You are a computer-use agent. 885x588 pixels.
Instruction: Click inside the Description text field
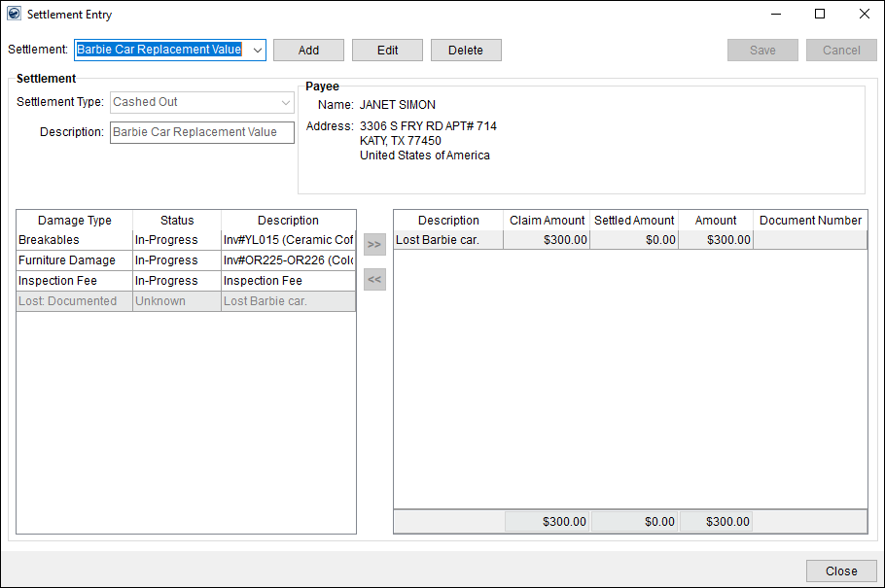pyautogui.click(x=201, y=132)
